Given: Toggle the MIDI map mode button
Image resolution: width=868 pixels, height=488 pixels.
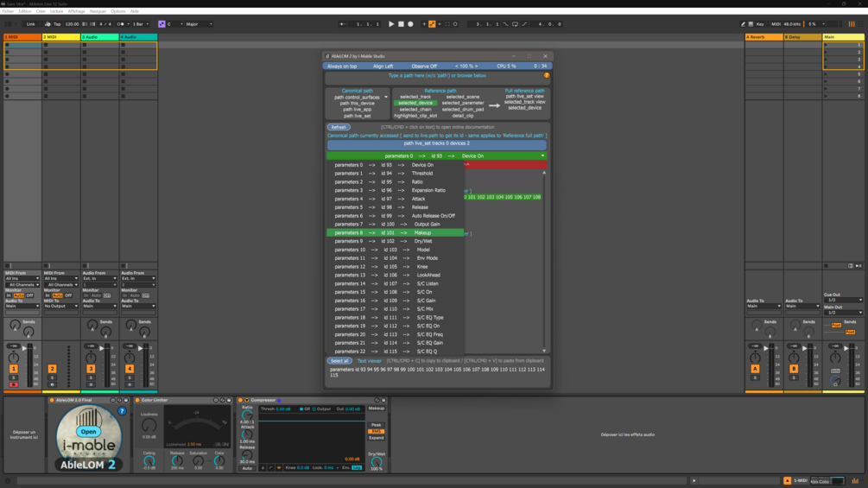Looking at the screenshot, I should pos(776,24).
